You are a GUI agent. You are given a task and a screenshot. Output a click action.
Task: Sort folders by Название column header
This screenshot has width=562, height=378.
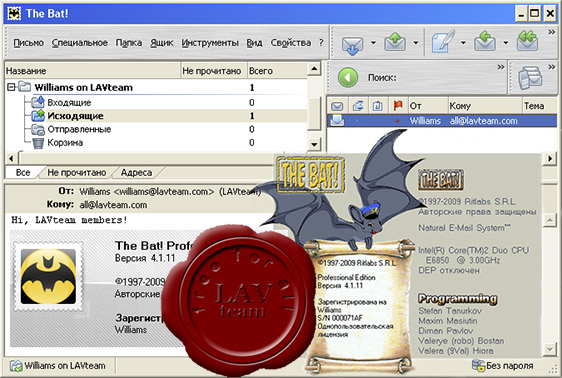tap(92, 71)
